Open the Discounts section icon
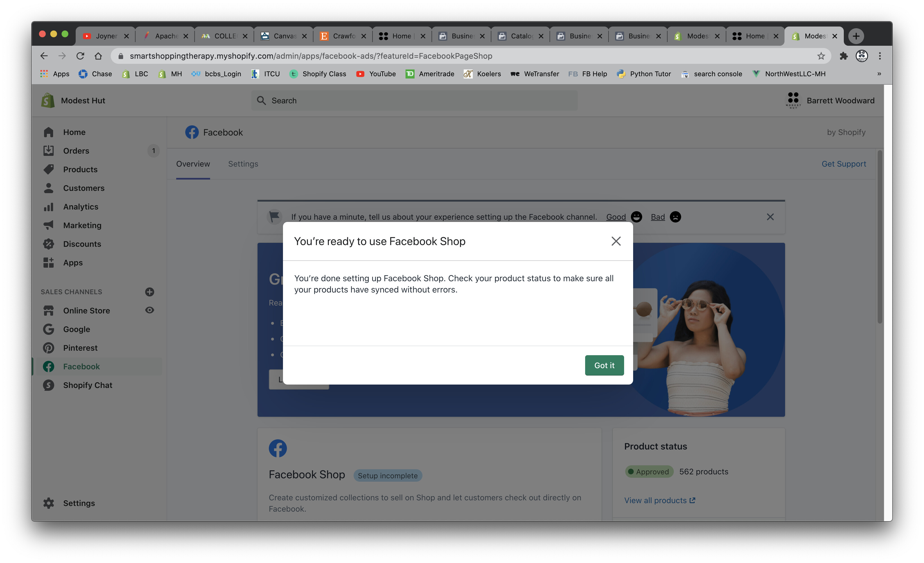 [48, 244]
